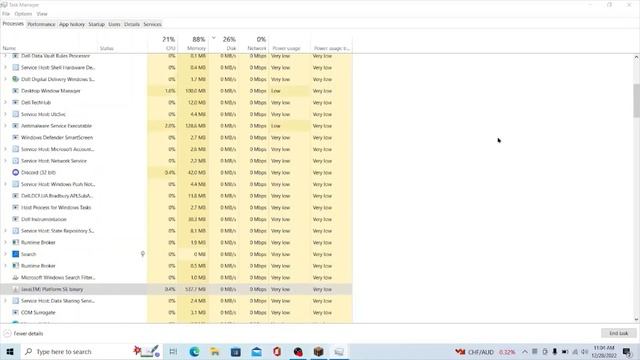The height and width of the screenshot is (360, 640).
Task: Switch to the Services tab
Action: [x=153, y=24]
